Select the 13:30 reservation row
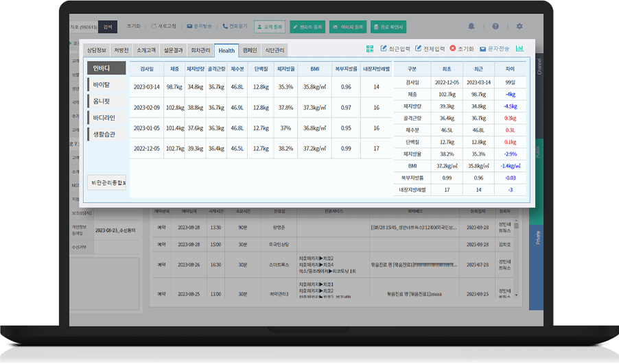 334,228
